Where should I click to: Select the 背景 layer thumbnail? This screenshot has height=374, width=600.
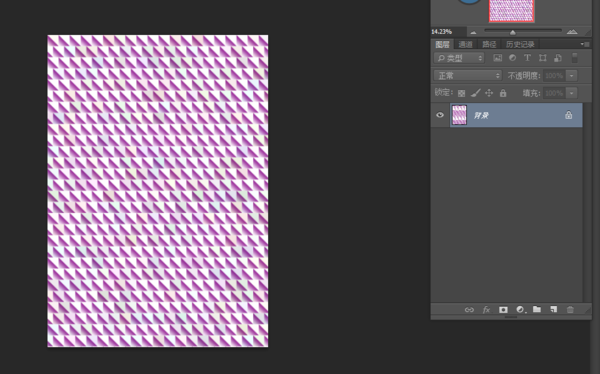pyautogui.click(x=459, y=115)
